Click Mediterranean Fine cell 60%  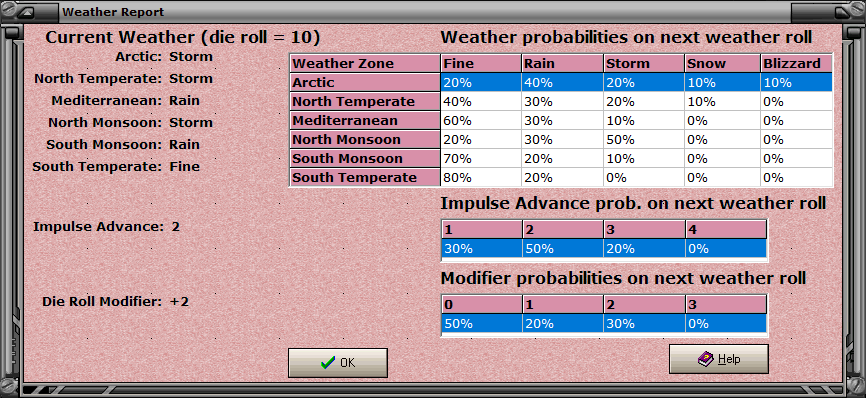481,120
